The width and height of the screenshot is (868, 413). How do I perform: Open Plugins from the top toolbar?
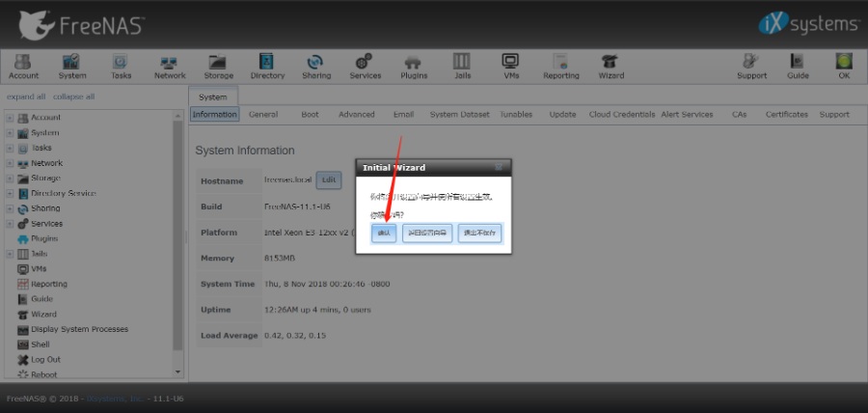(x=414, y=67)
